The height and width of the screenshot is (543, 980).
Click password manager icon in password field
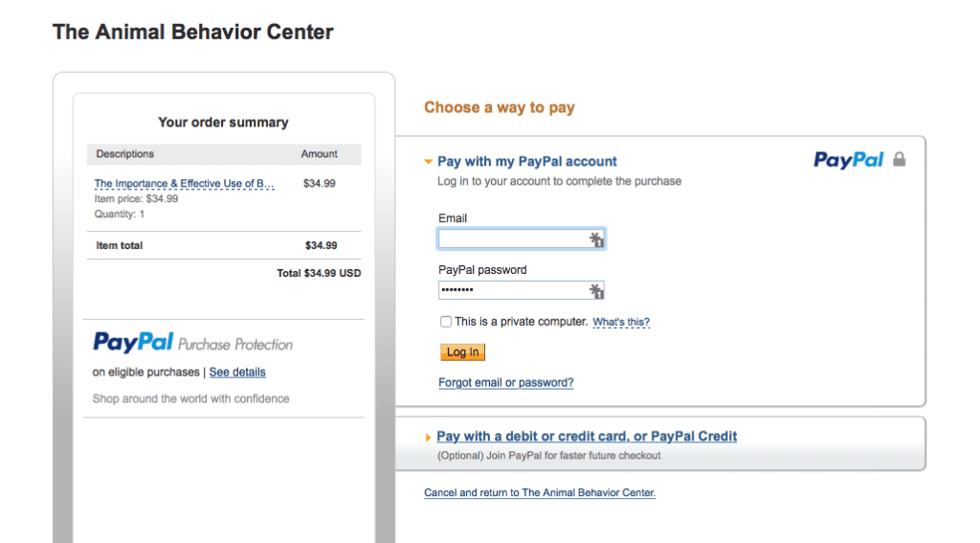(596, 290)
